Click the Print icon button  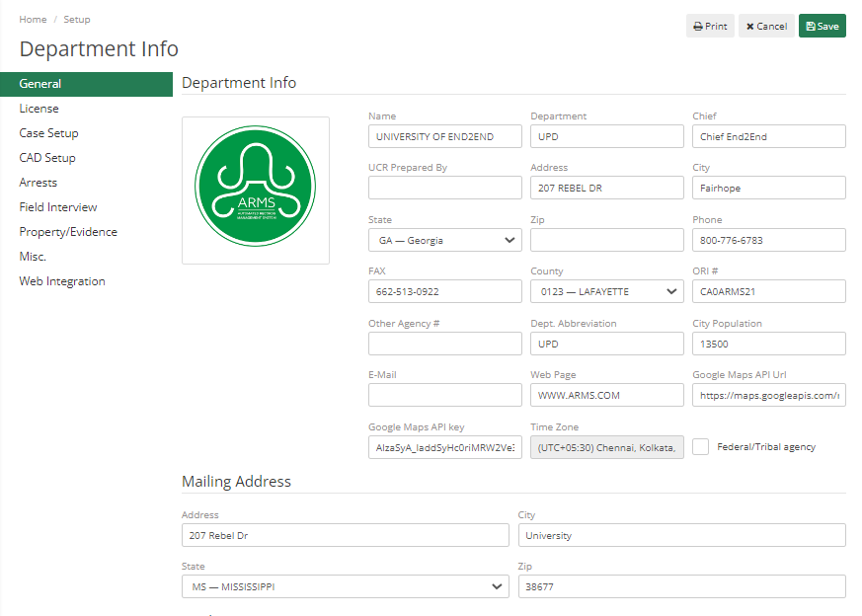[709, 26]
